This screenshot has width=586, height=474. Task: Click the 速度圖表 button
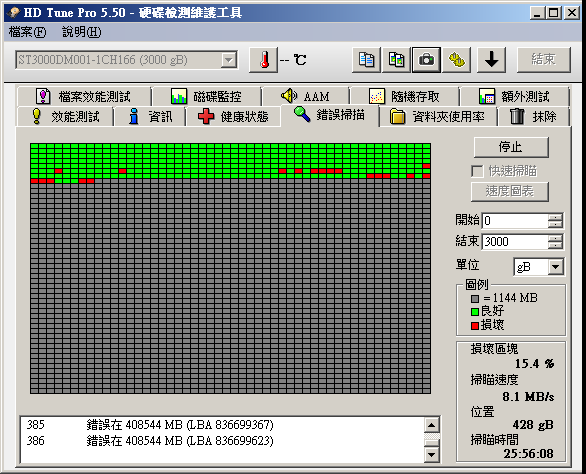(x=509, y=191)
